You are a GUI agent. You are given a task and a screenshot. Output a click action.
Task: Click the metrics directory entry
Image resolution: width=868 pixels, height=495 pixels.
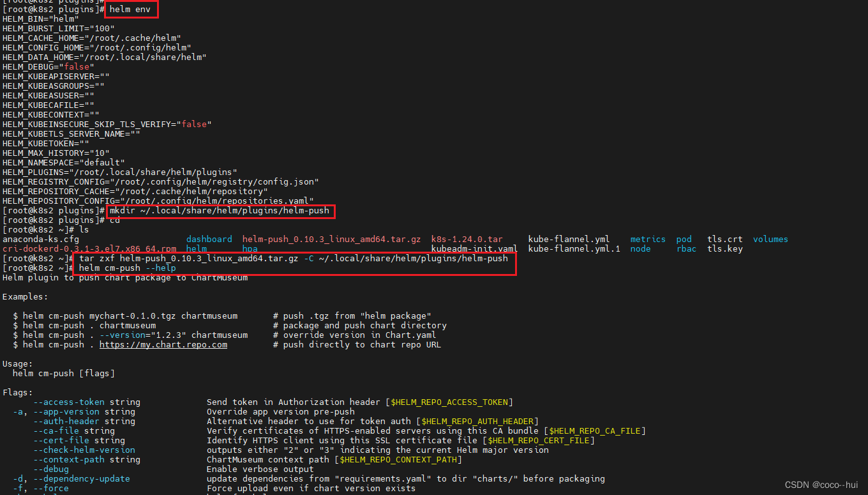[648, 240]
